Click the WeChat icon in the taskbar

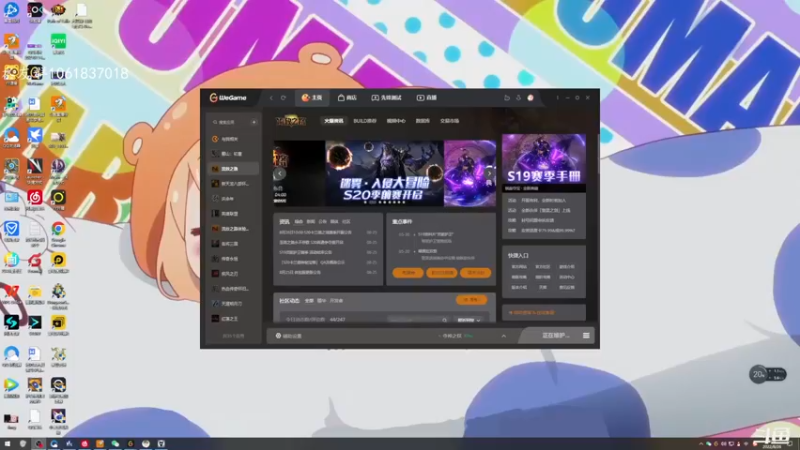tap(115, 444)
